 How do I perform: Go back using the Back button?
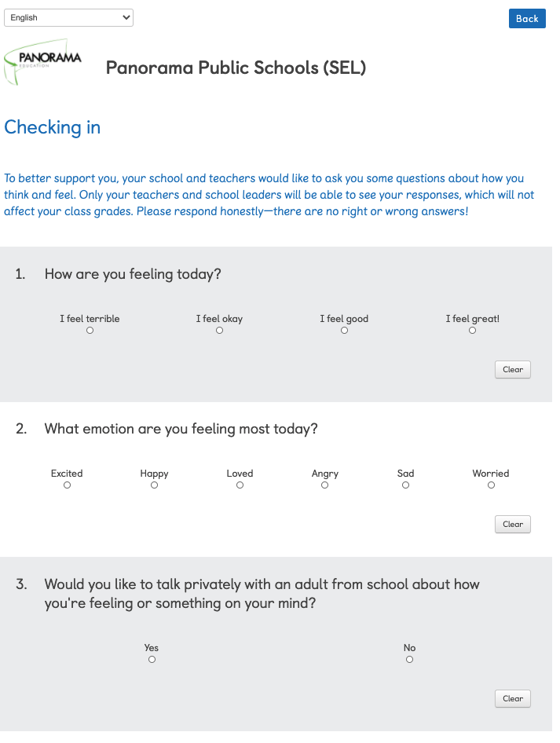(x=527, y=19)
